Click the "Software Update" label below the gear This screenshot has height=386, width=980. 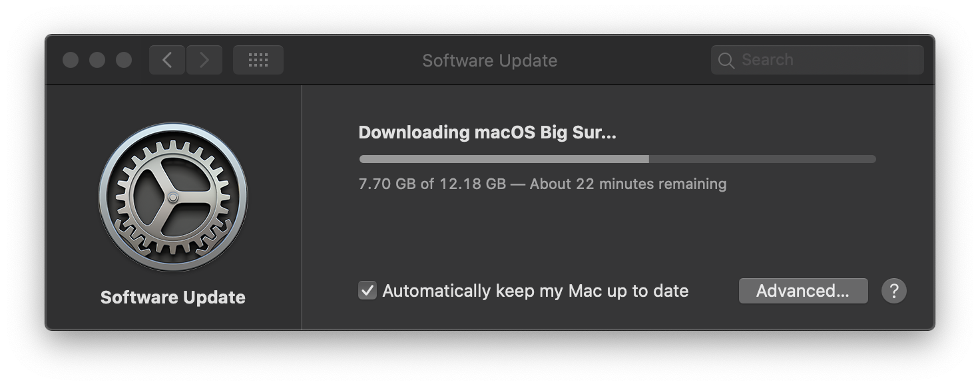point(173,297)
